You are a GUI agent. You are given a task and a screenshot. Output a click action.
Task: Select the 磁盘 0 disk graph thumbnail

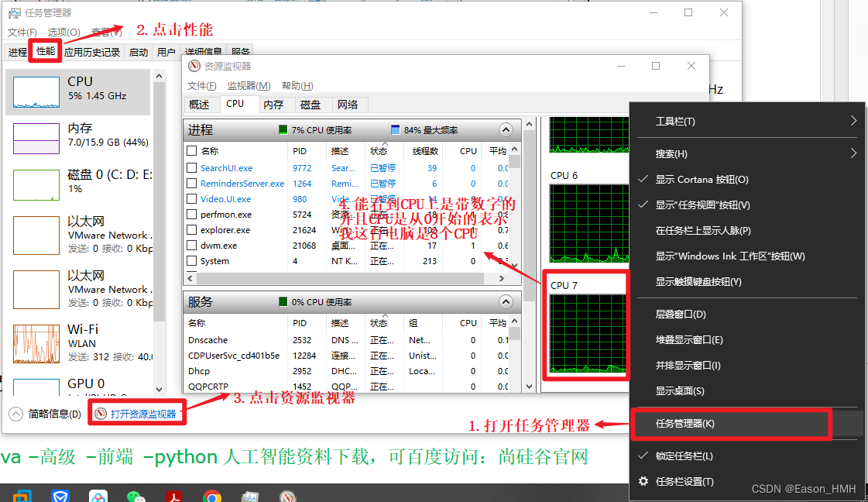36,185
